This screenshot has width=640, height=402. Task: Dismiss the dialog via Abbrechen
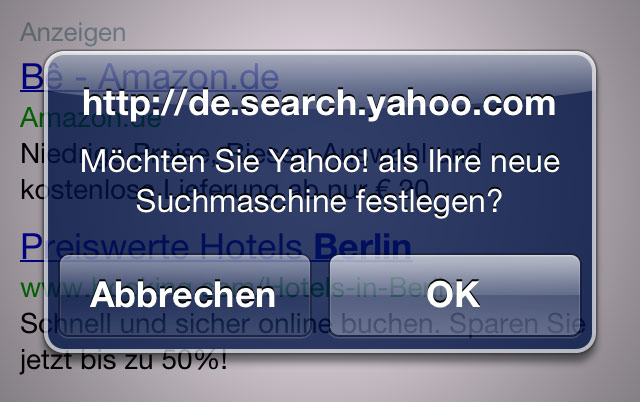pyautogui.click(x=185, y=295)
